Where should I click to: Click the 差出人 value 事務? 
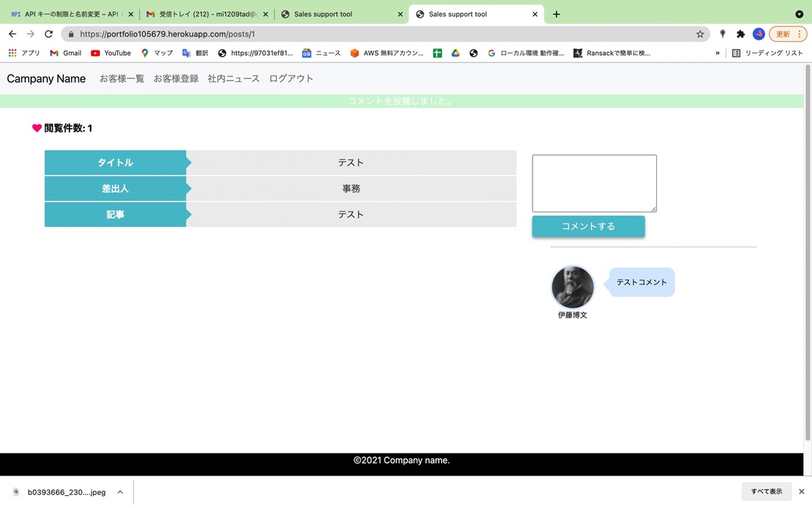tap(351, 188)
